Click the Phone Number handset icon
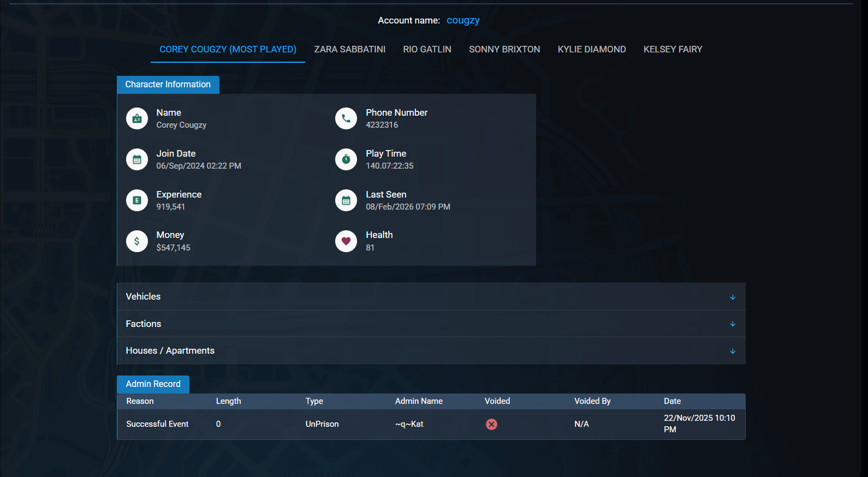 click(x=346, y=118)
